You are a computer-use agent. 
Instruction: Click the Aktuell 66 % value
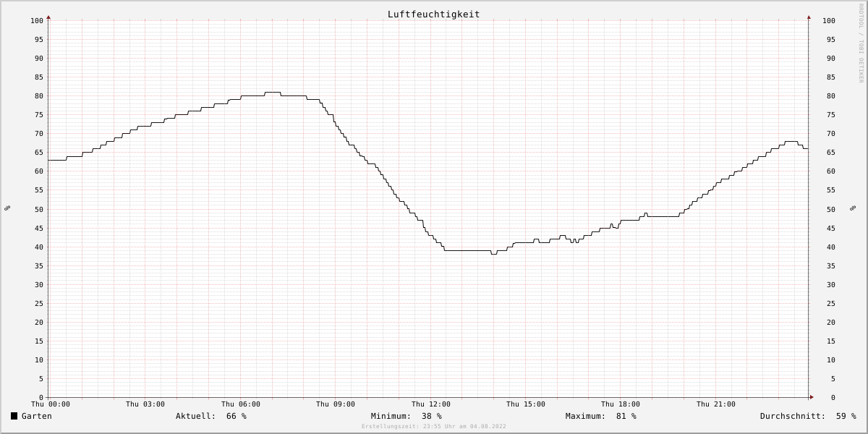[237, 416]
